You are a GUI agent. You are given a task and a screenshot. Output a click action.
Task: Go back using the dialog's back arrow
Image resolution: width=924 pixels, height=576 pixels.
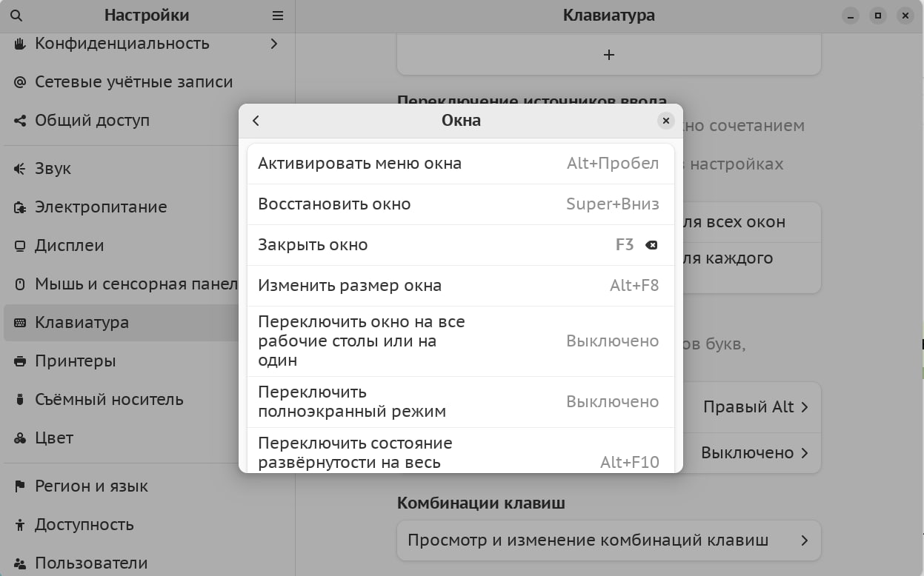click(x=256, y=121)
